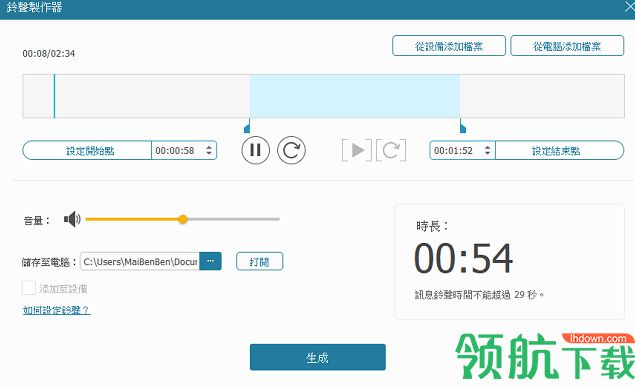Click the save path field C:\Users\MaiBenBen
635x386 pixels.
140,261
